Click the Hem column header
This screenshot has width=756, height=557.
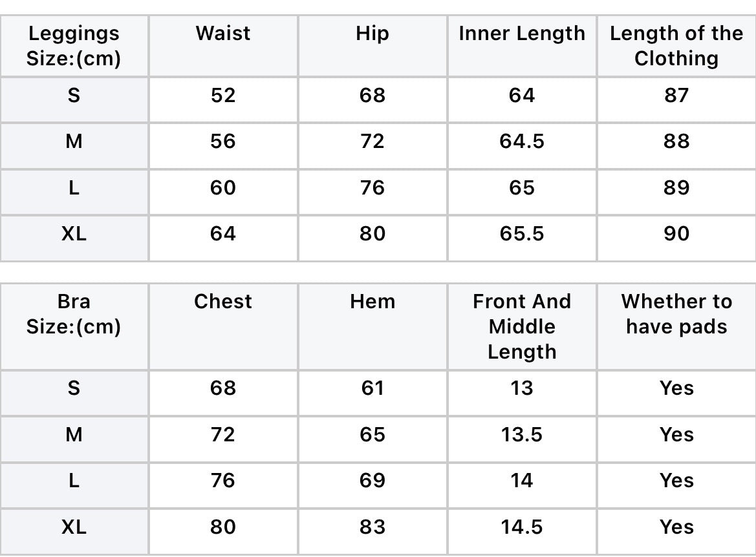tap(373, 302)
